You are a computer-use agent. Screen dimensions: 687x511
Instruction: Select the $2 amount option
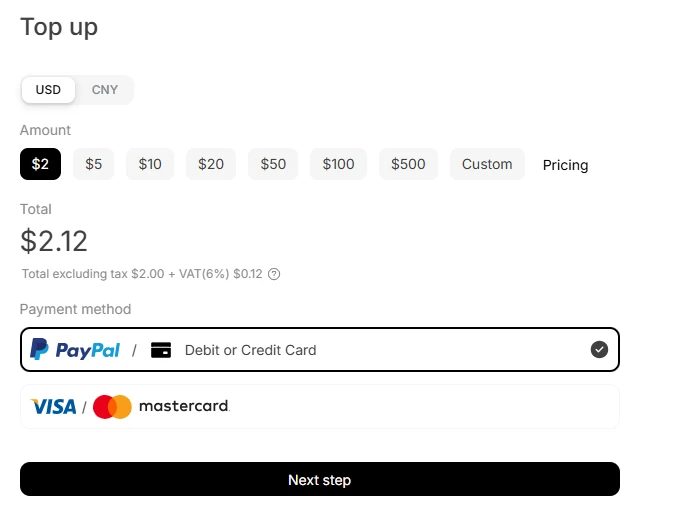(x=40, y=164)
